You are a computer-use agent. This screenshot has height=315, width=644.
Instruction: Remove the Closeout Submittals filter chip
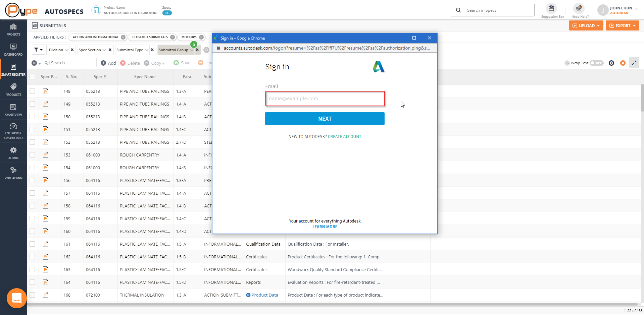pyautogui.click(x=172, y=37)
